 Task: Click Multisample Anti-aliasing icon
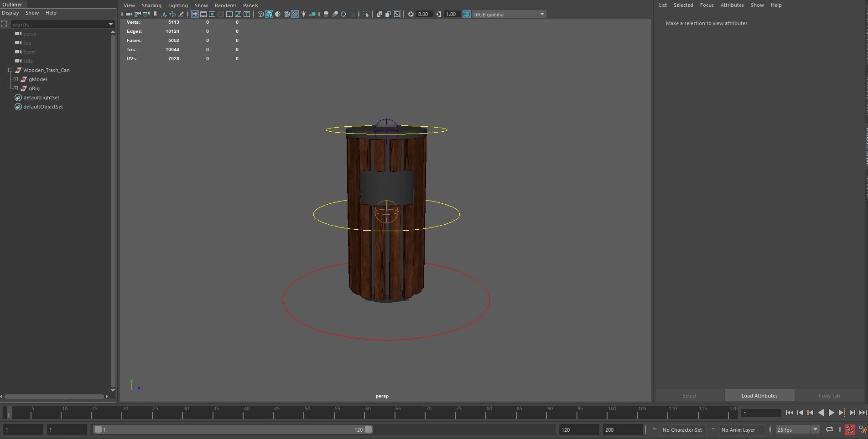(343, 14)
